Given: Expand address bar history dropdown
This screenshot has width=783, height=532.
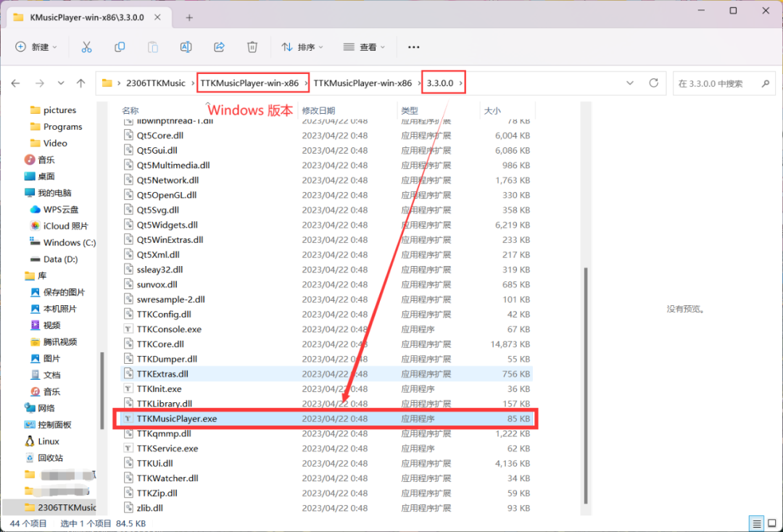Looking at the screenshot, I should pyautogui.click(x=630, y=83).
